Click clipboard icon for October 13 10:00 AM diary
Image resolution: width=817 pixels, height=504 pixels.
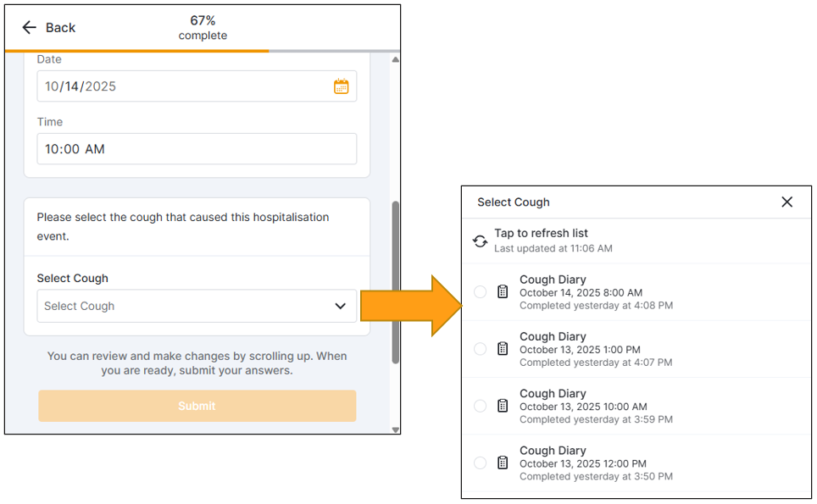click(503, 406)
